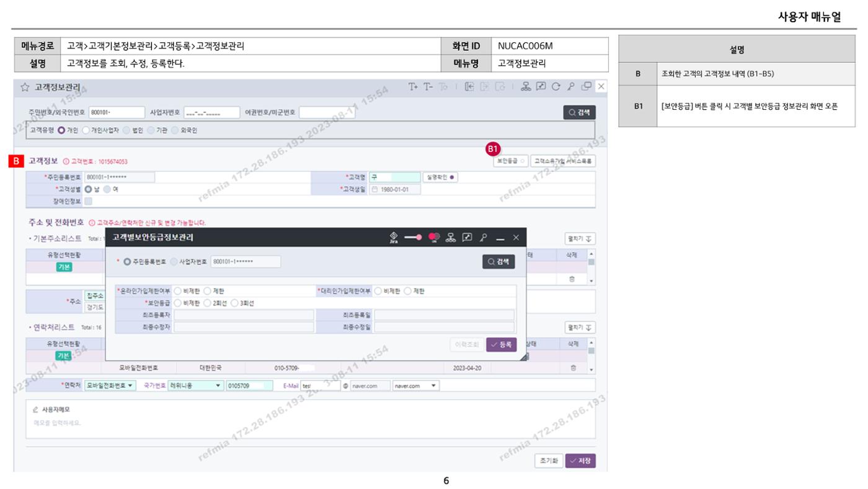Open the 국가번호 country dropdown
The image size is (868, 489).
coord(196,385)
